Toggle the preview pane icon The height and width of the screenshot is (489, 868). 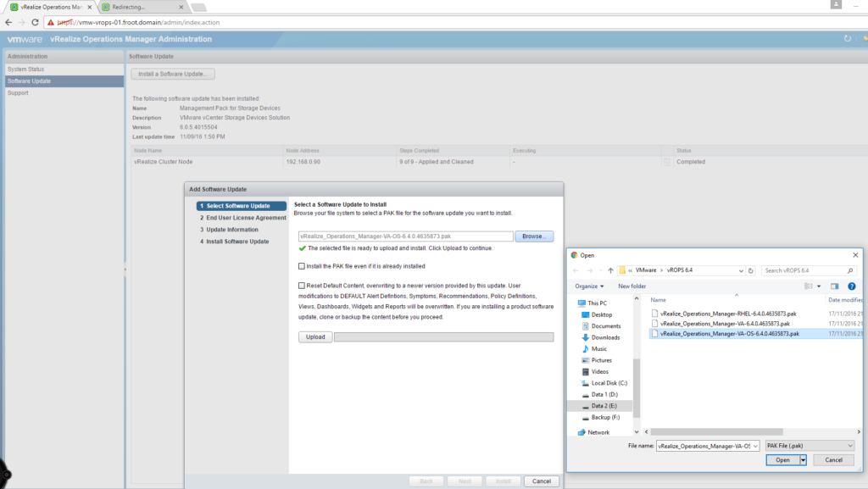pos(834,286)
